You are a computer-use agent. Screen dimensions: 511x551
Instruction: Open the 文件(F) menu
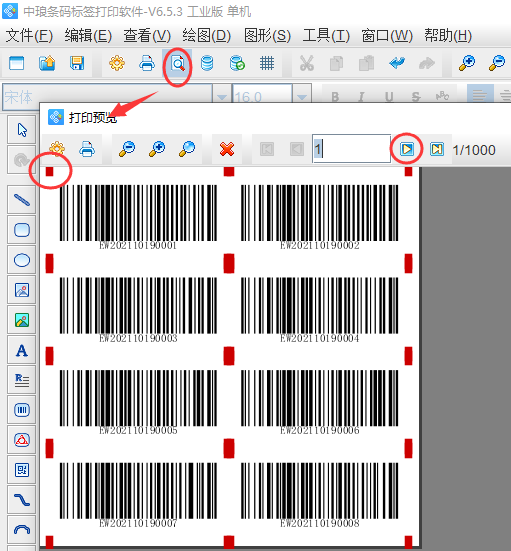(29, 35)
